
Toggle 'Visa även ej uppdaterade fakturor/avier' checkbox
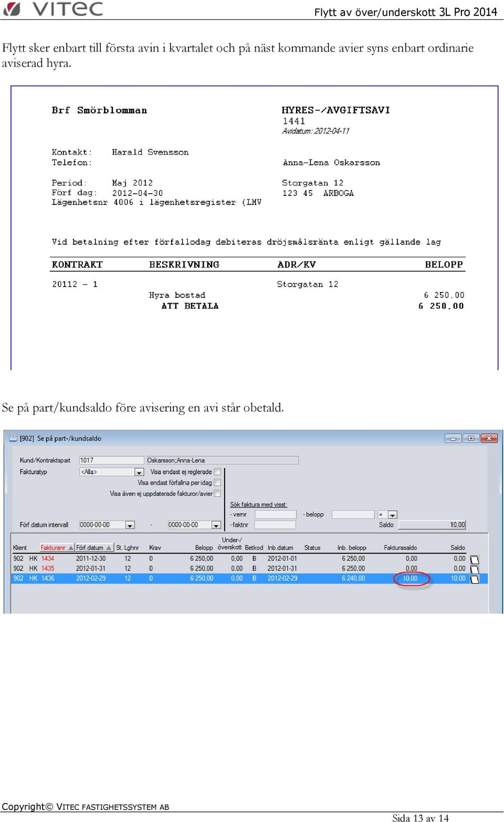click(217, 494)
